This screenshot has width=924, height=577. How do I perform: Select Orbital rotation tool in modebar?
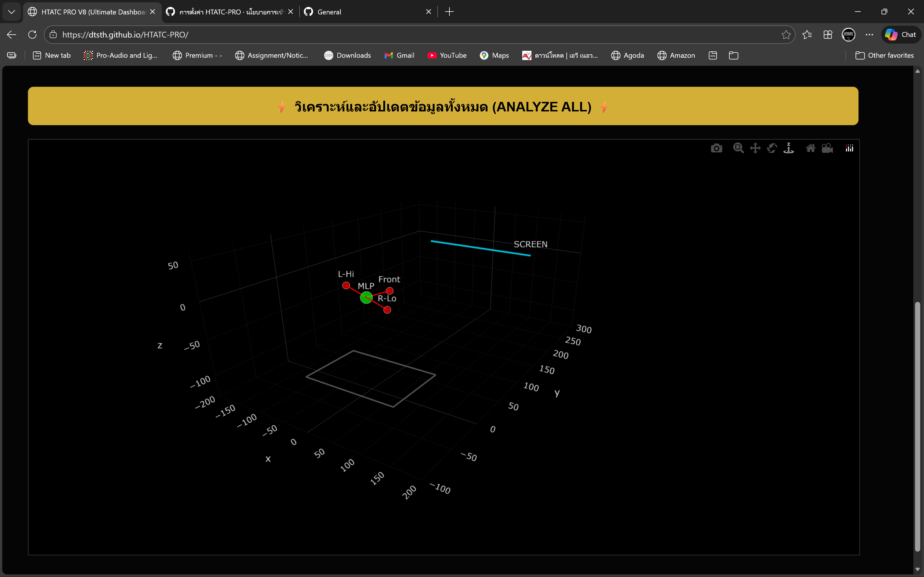point(772,148)
